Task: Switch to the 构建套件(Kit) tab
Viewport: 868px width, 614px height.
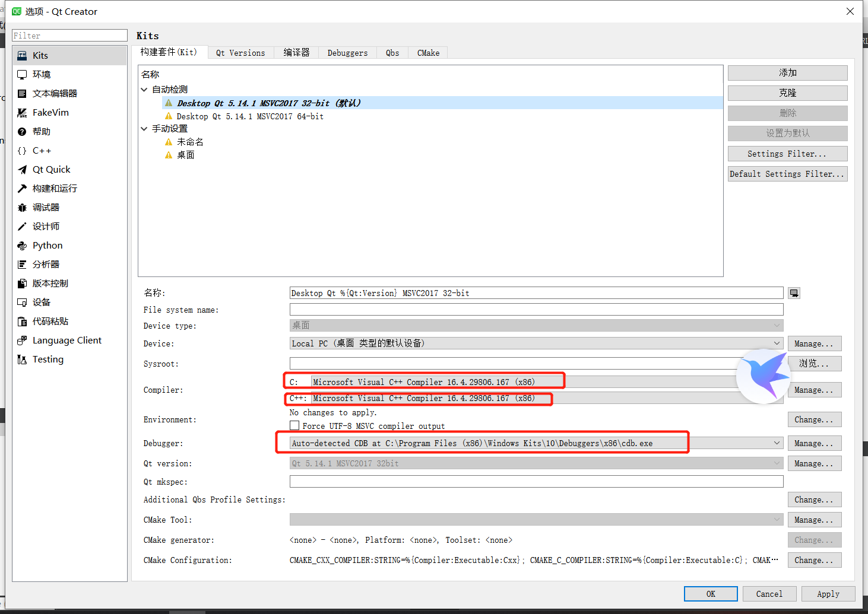Action: coord(169,52)
